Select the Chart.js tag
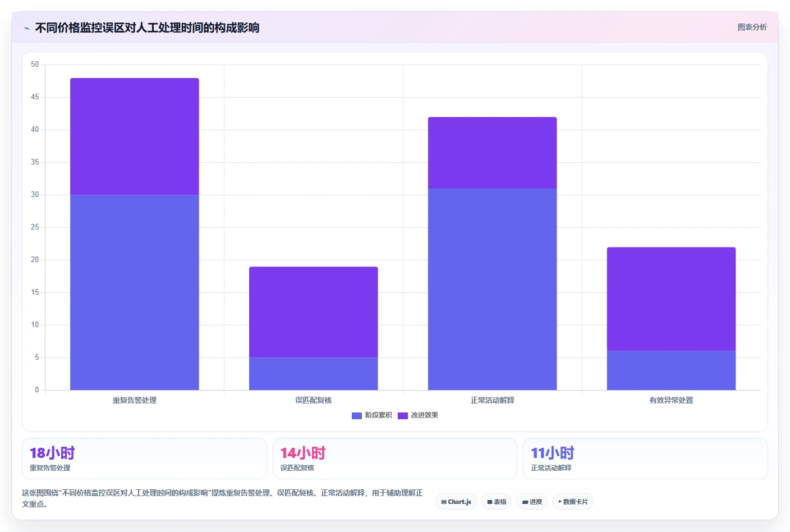The image size is (790, 532). (x=456, y=502)
